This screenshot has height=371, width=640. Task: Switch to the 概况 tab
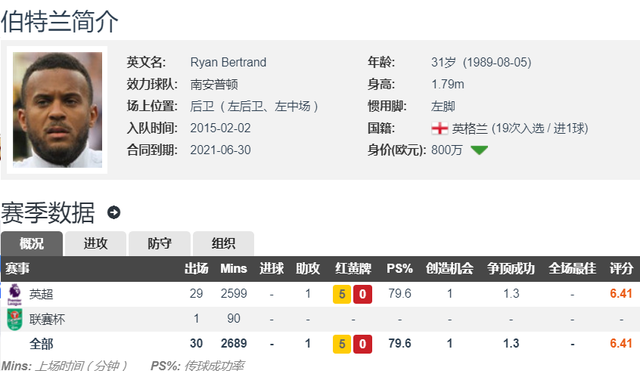[32, 244]
